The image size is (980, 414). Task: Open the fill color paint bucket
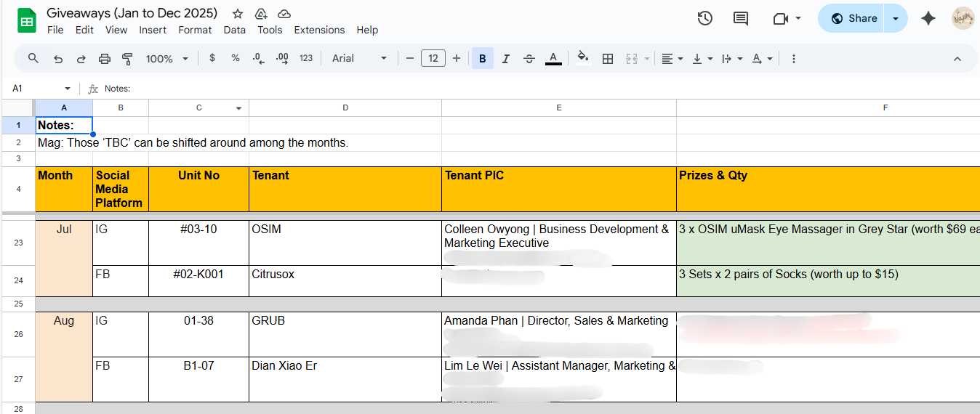tap(582, 59)
